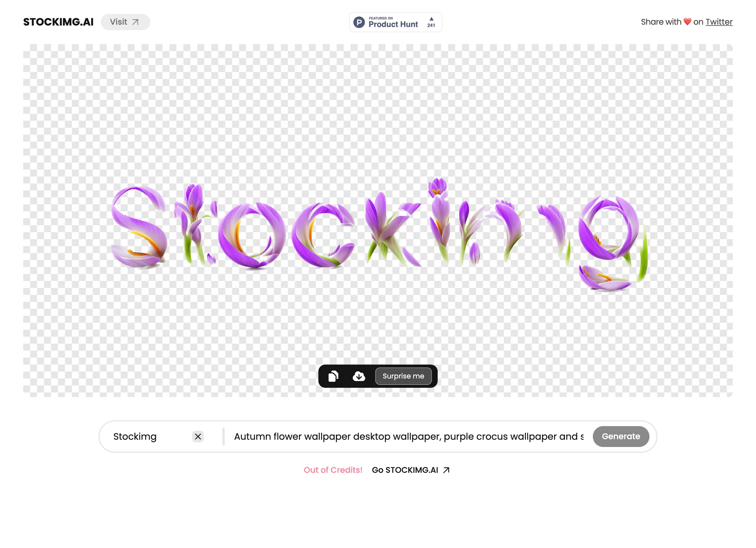Screen dimensions: 756x548
Task: Click the Twitter share link
Action: click(719, 22)
